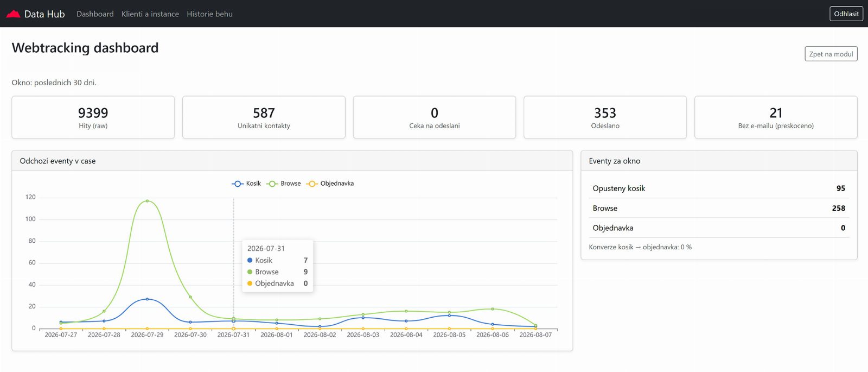Click the Kosik value 7 in tooltip
The width and height of the screenshot is (868, 372).
click(305, 261)
